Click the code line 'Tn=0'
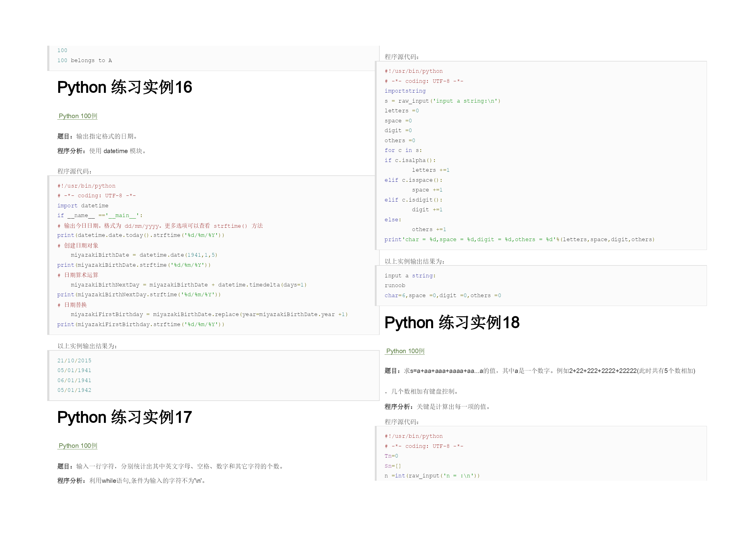 (391, 456)
